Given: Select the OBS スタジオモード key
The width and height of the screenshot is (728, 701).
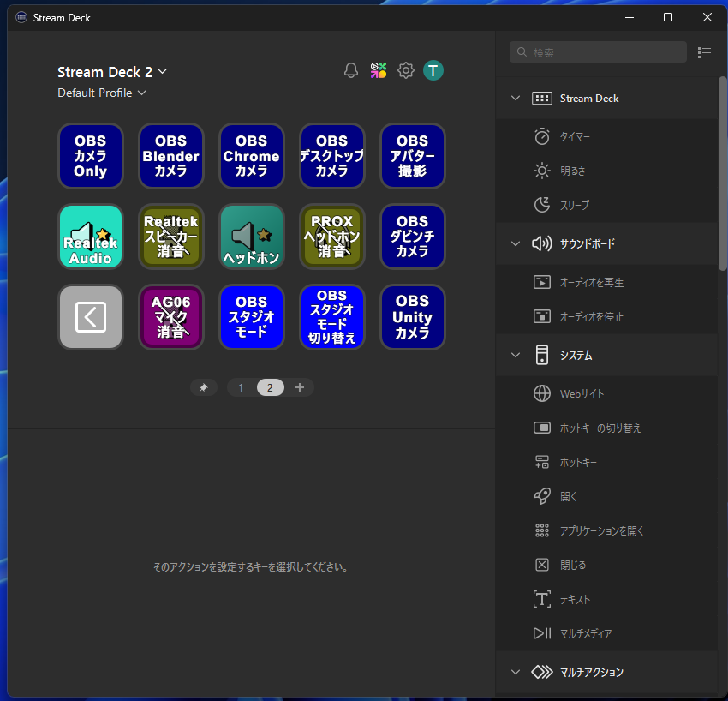Looking at the screenshot, I should (x=251, y=317).
